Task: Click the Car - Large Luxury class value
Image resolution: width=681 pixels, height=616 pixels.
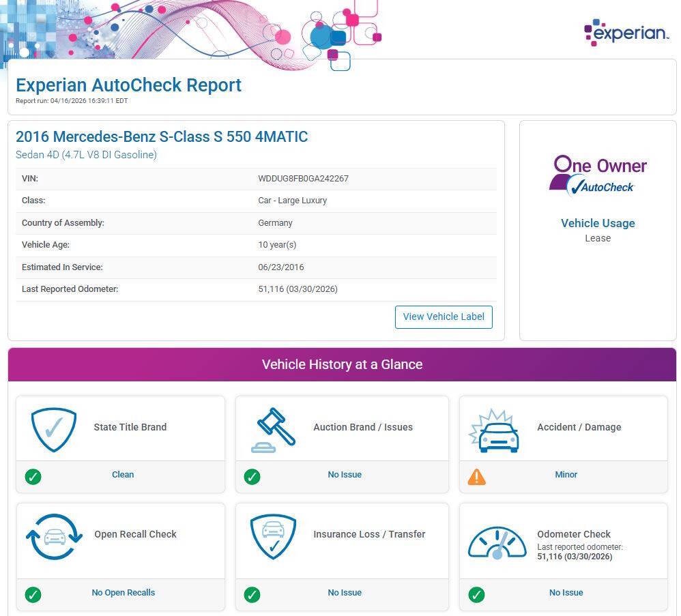Action: click(x=292, y=201)
